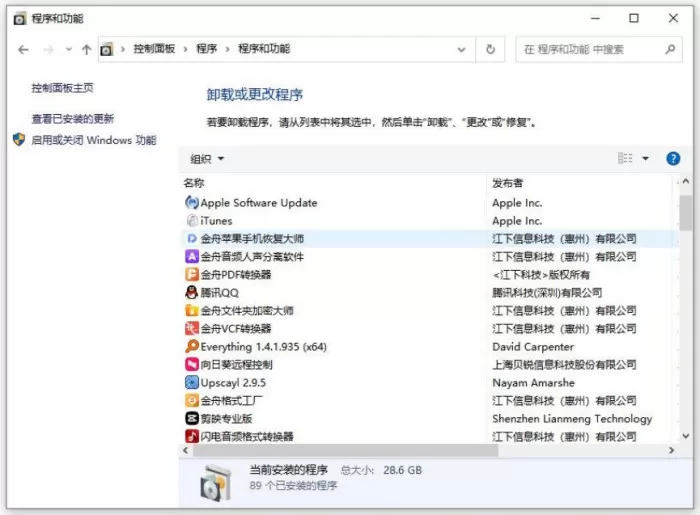Click the back navigation arrow
700x515 pixels.
click(23, 50)
